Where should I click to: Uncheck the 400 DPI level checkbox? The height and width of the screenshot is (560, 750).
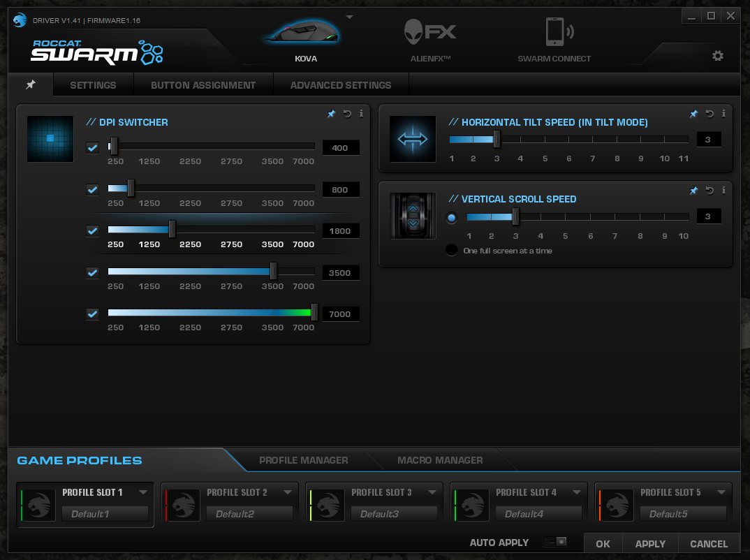[92, 148]
